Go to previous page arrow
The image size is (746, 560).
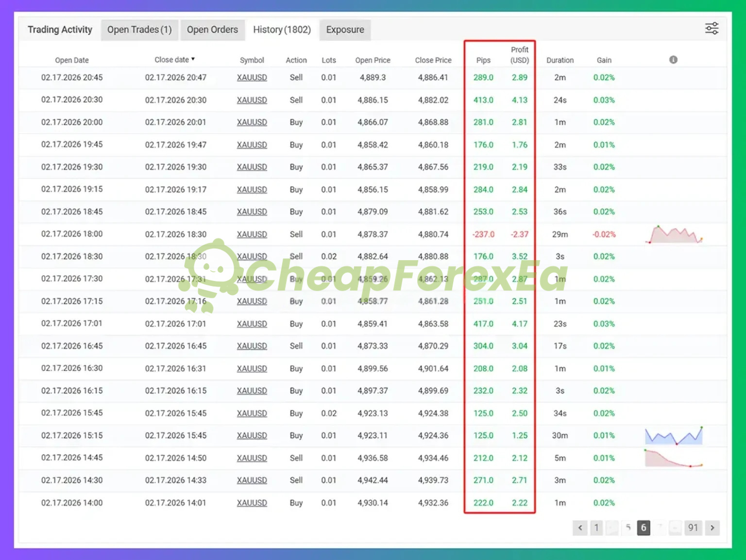pyautogui.click(x=580, y=527)
